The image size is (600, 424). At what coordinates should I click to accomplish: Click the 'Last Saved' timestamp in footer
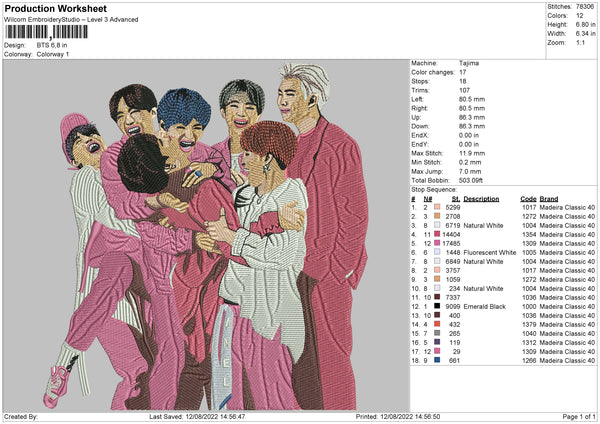point(197,417)
